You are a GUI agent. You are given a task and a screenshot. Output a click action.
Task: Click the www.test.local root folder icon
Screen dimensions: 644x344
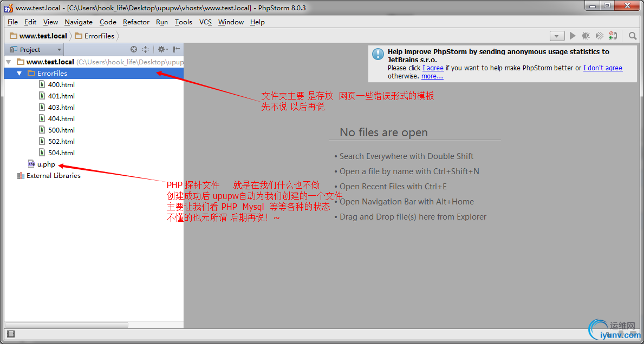coord(21,62)
